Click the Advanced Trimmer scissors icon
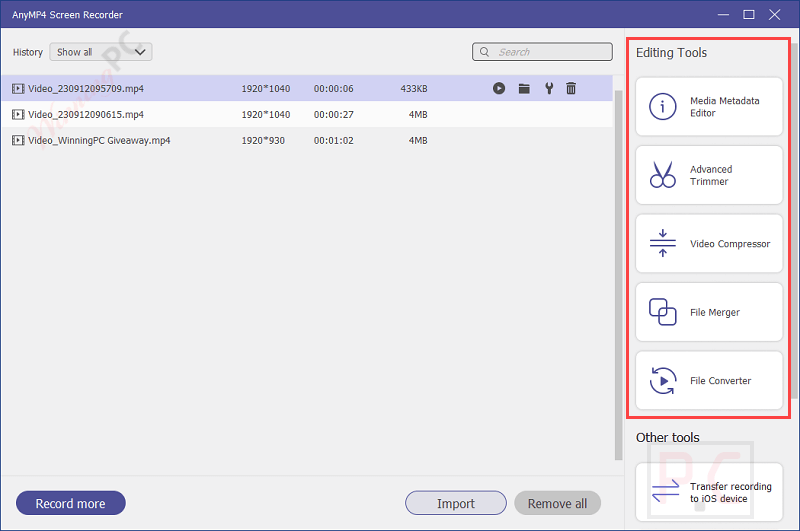This screenshot has height=531, width=800. [x=662, y=175]
